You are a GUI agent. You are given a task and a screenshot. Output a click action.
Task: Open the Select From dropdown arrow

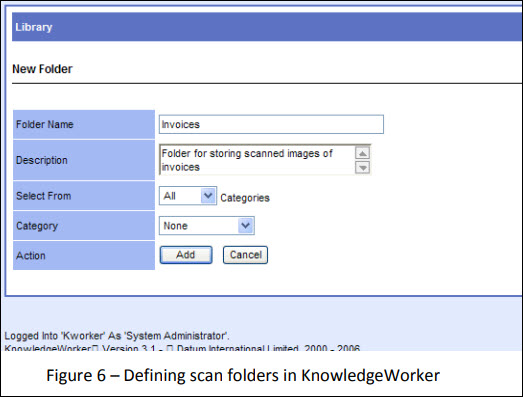pyautogui.click(x=208, y=195)
